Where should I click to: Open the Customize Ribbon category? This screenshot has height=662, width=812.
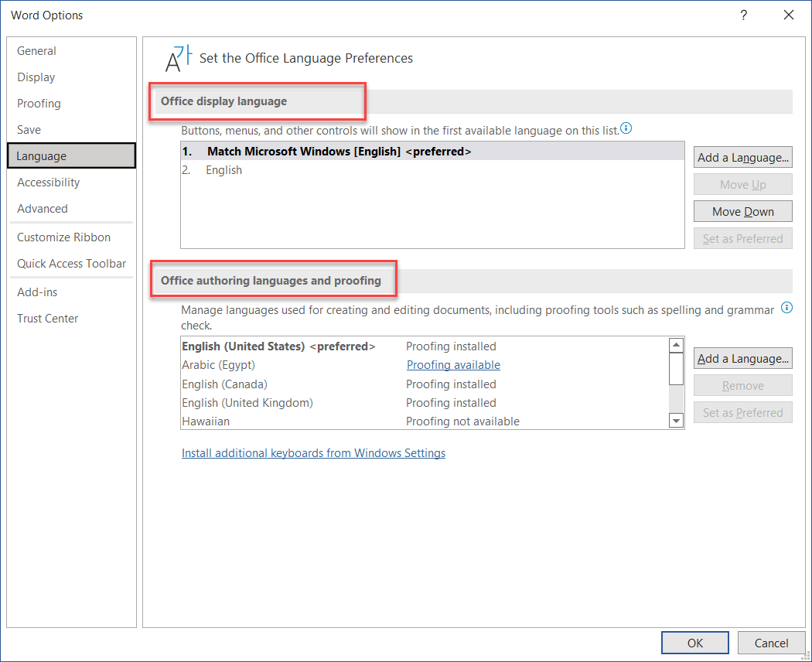71,237
